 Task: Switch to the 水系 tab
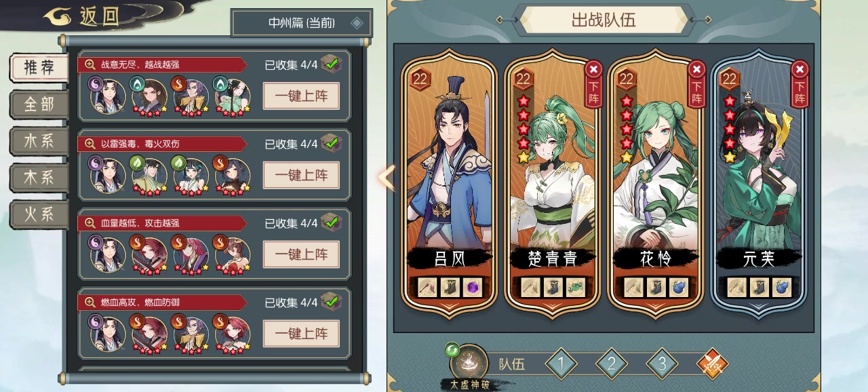pos(39,141)
